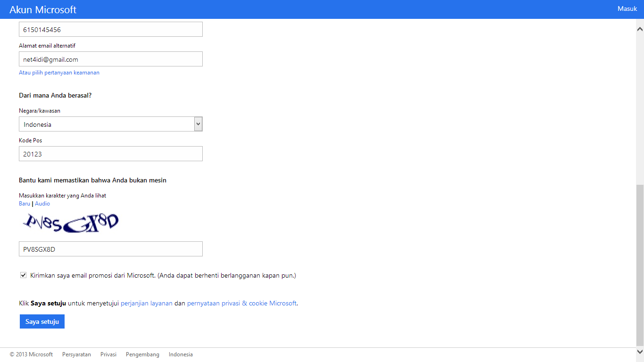Screen dimensions: 644x362
Task: Click the captcha image
Action: pos(71,223)
